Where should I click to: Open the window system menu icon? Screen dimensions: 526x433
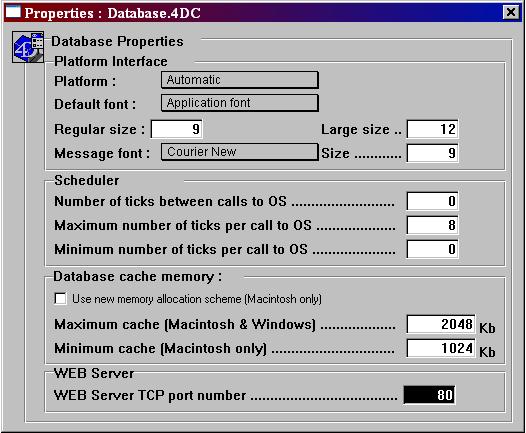pyautogui.click(x=13, y=12)
